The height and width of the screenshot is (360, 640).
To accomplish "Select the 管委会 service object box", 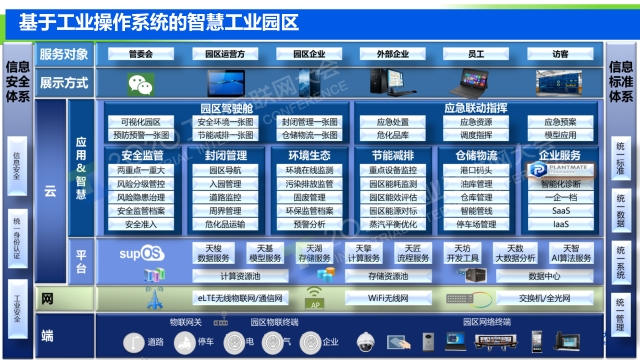I will [141, 54].
